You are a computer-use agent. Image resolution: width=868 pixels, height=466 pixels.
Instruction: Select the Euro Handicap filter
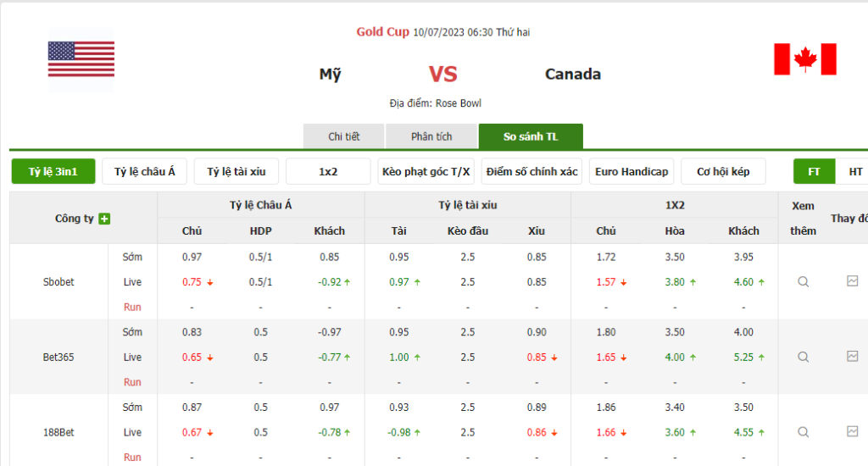coord(632,171)
